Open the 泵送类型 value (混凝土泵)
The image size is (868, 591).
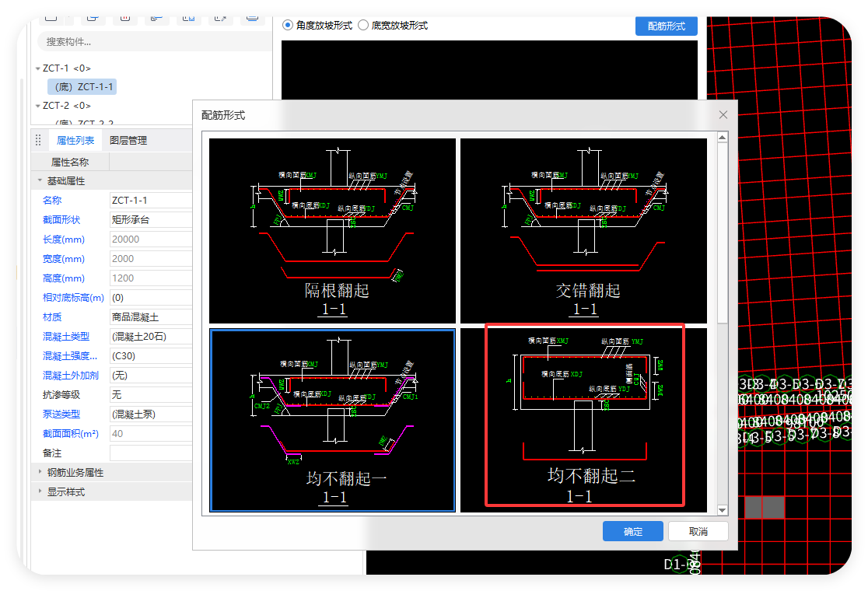(151, 414)
